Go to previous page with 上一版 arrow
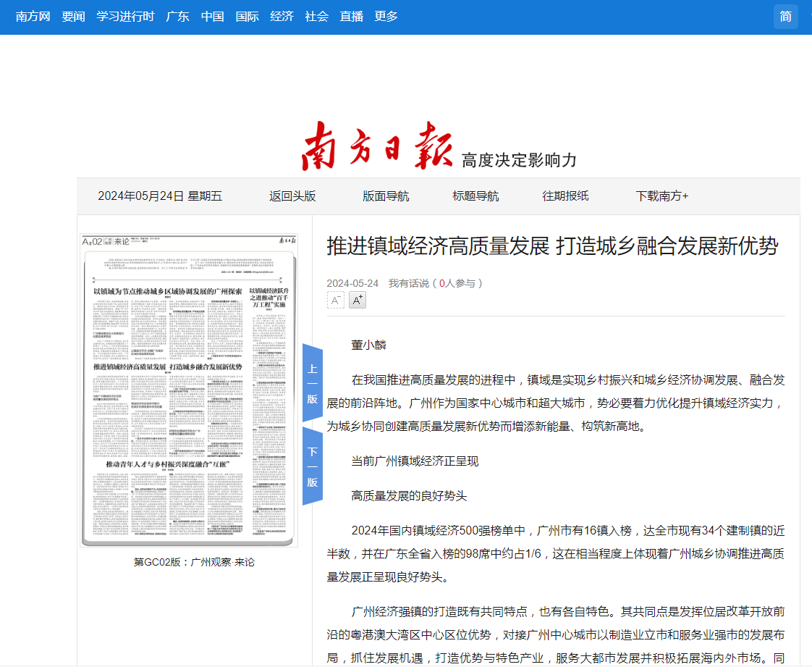Screen dimensions: 812x667 (x=312, y=384)
